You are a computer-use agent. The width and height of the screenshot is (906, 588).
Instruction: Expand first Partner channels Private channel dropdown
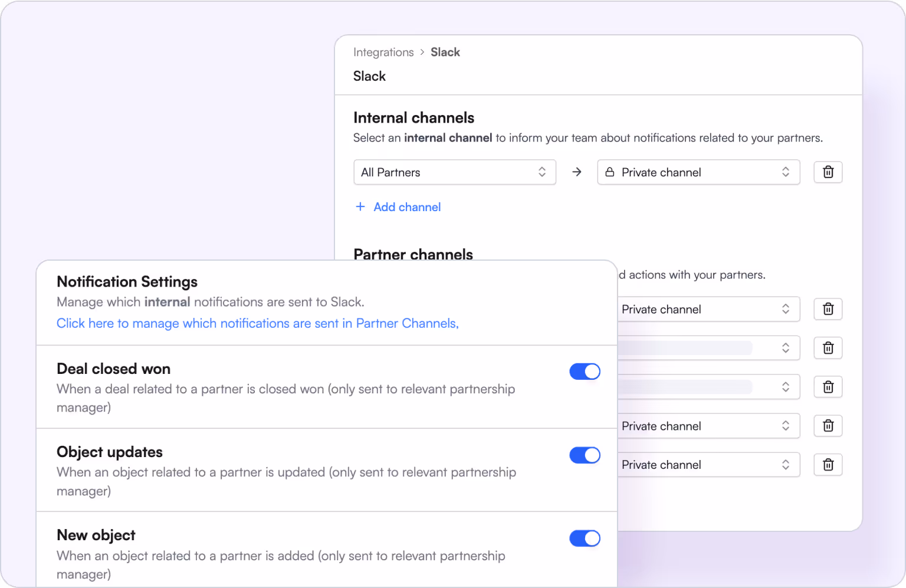click(x=708, y=309)
